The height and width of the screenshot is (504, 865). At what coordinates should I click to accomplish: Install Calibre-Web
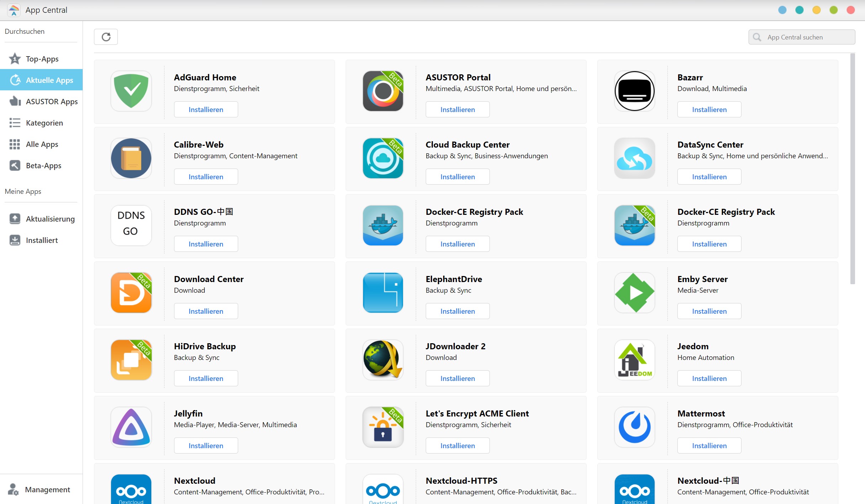(206, 177)
